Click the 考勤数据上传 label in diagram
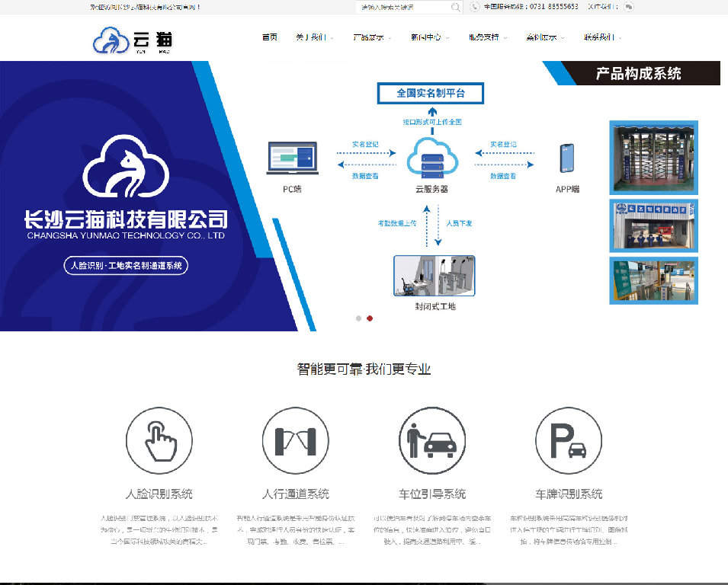This screenshot has height=585, width=728. 397,223
